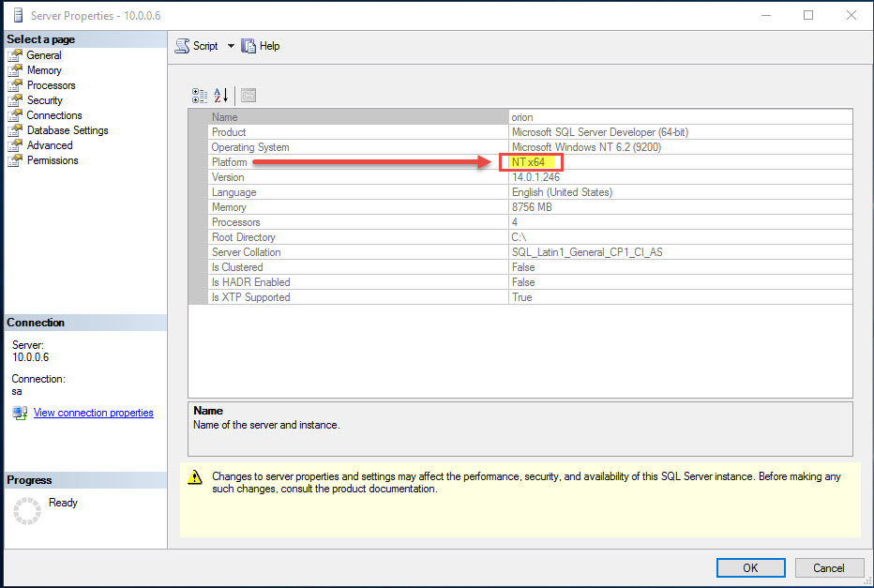Click the icon next to Permissions
This screenshot has height=588, width=874.
pyautogui.click(x=15, y=160)
